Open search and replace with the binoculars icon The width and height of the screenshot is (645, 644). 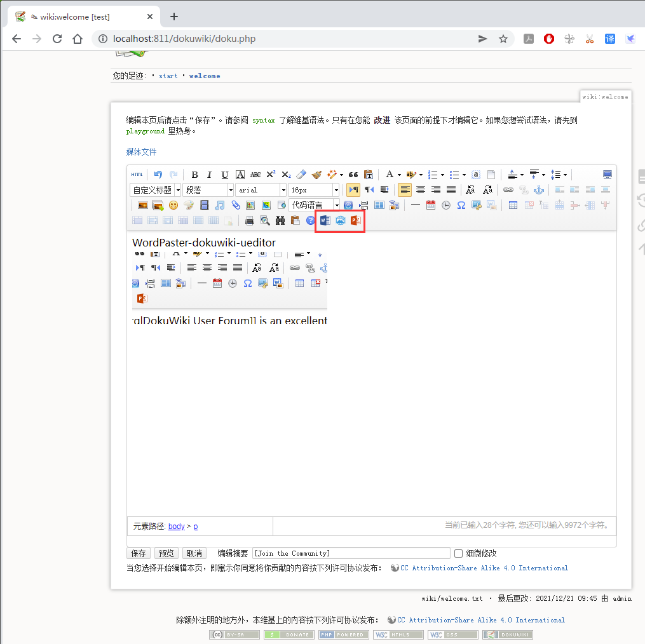[280, 220]
